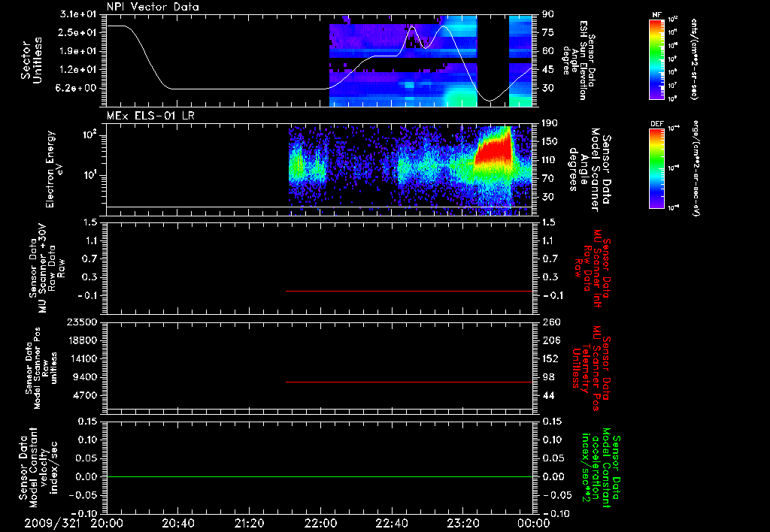Click the red line in MU Scanner raw panel
This screenshot has width=770, height=532.
(408, 291)
